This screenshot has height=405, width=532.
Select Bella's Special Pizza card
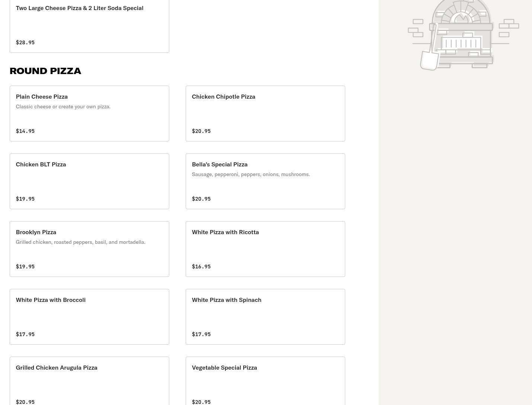point(265,181)
